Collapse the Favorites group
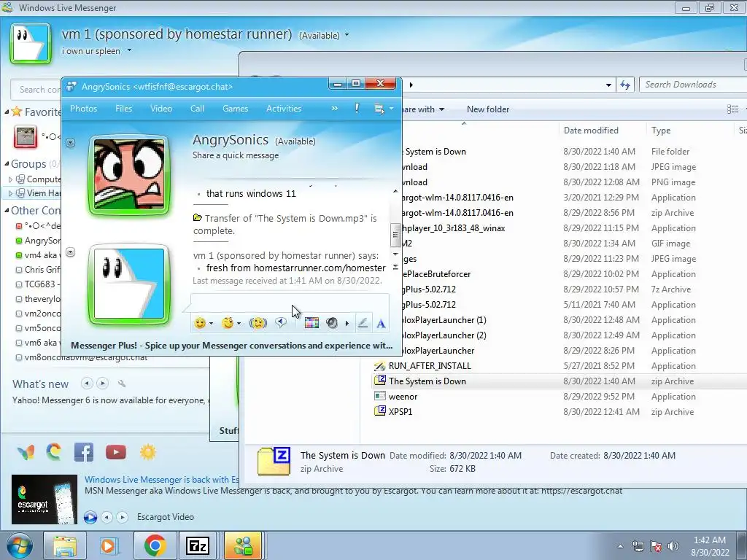747x560 pixels. pyautogui.click(x=7, y=112)
